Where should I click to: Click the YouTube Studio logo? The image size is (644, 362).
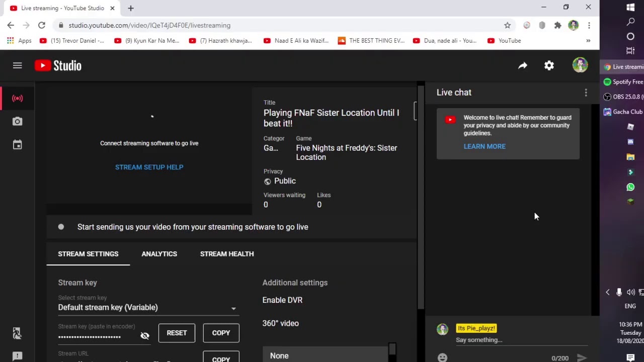58,65
